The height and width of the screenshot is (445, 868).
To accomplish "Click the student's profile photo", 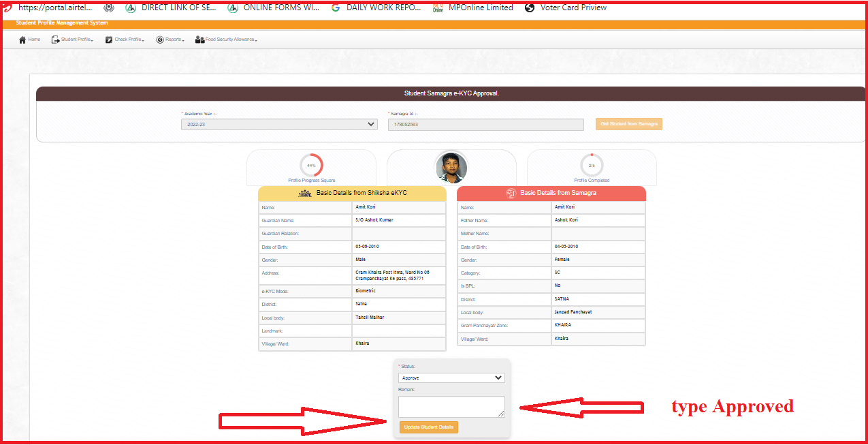I will coord(451,168).
